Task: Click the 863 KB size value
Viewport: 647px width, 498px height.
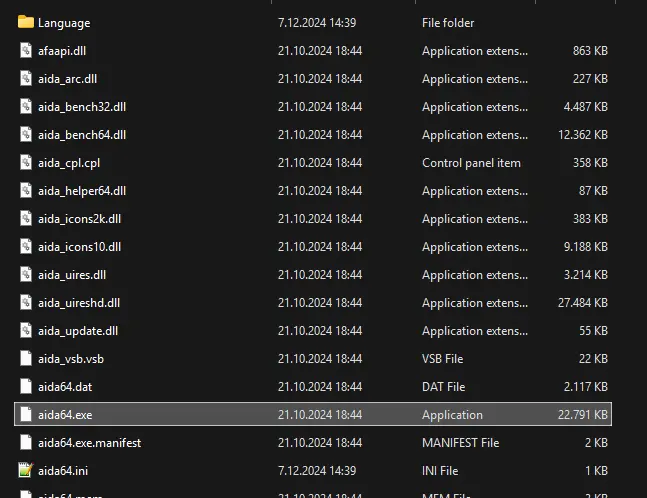Action: (590, 51)
